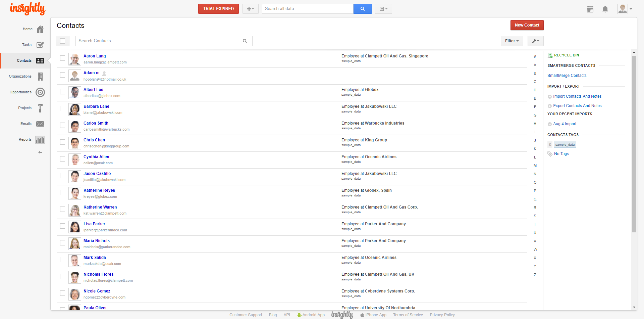This screenshot has width=644, height=319.
Task: Click the No Tags tag icon
Action: (550, 154)
